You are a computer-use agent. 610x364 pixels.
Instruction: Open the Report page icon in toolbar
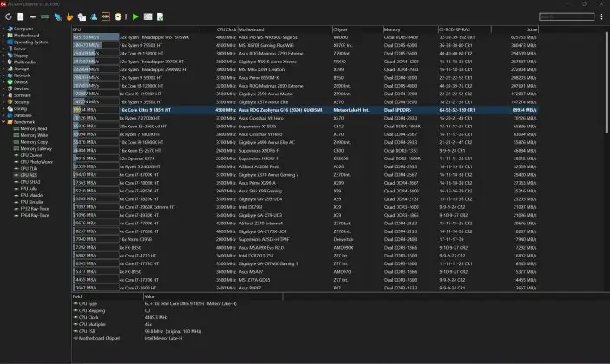(x=21, y=16)
